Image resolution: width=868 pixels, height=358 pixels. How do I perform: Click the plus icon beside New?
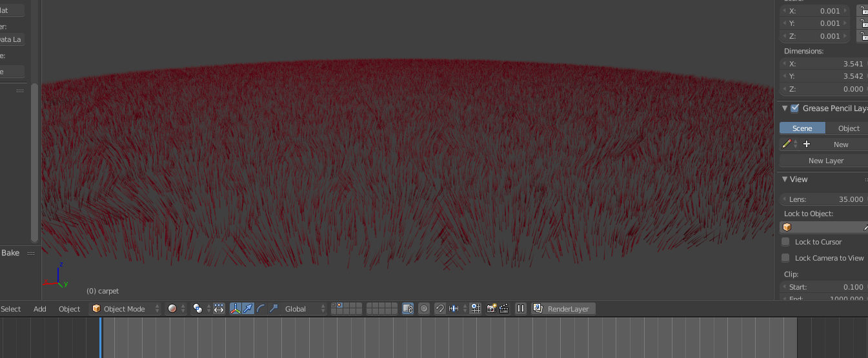(x=806, y=144)
